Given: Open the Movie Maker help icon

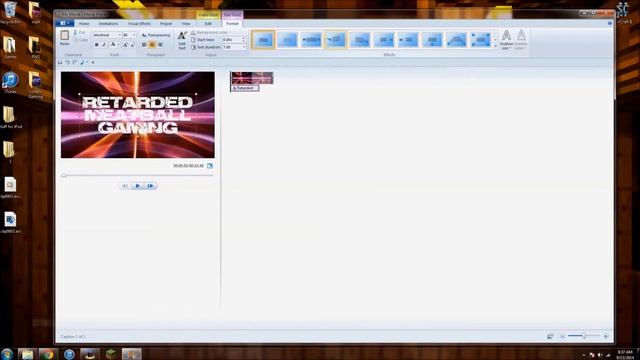Looking at the screenshot, I should (610, 24).
